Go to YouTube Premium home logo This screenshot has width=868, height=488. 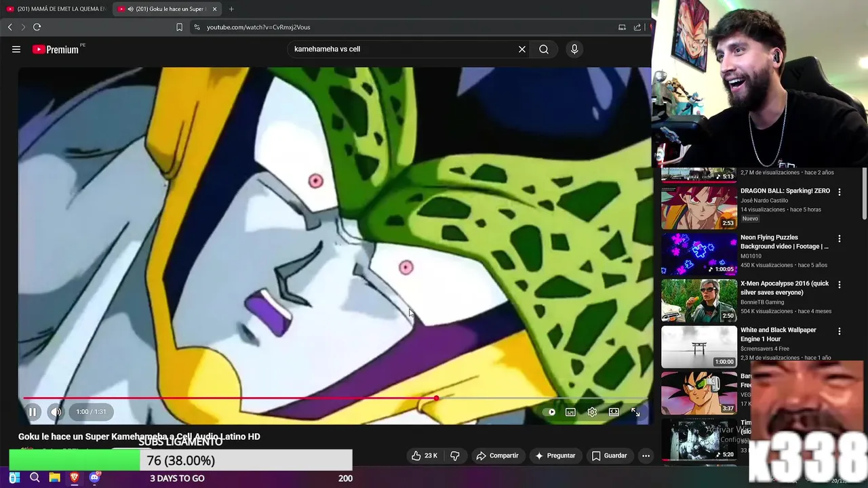(x=55, y=49)
